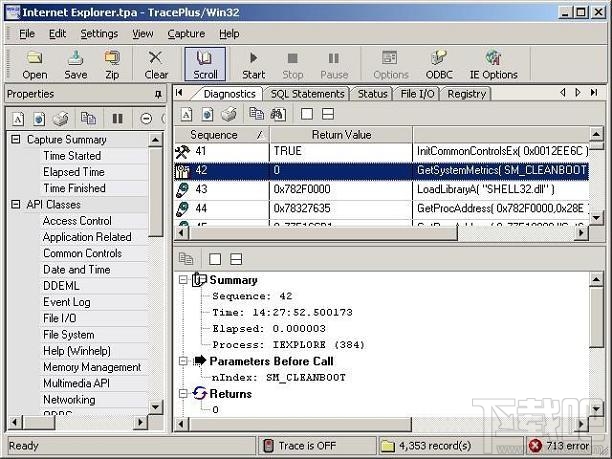Switch to the Registry tab

(x=466, y=94)
